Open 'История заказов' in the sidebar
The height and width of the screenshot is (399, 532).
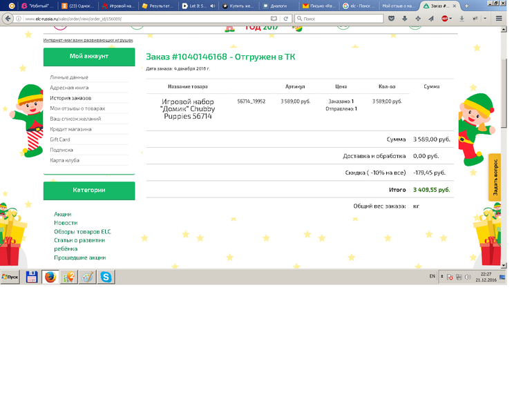(x=70, y=98)
